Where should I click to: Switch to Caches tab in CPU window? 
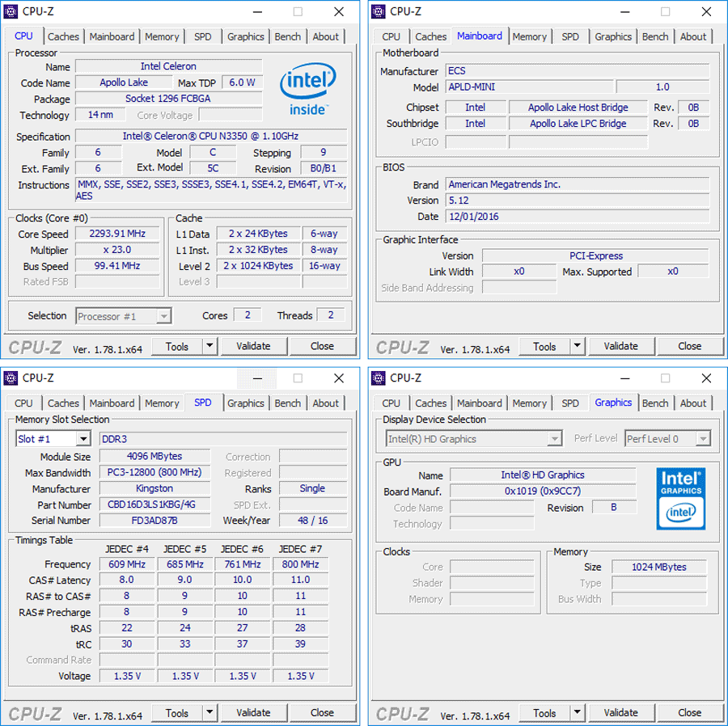point(63,36)
